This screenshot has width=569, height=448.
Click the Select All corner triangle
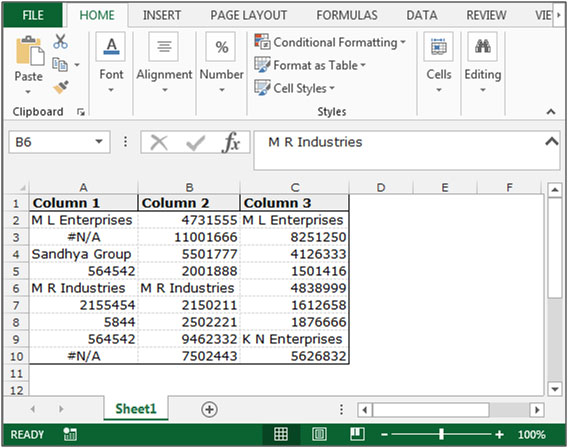[22, 188]
